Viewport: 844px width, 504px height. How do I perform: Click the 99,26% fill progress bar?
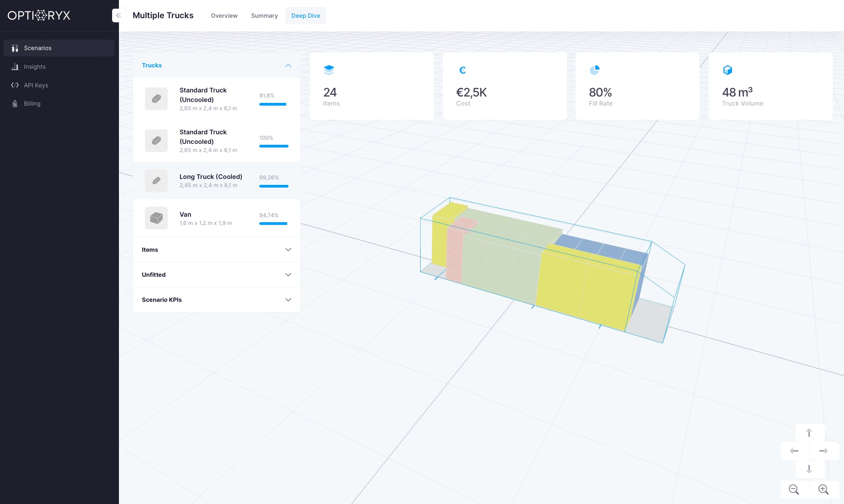274,186
